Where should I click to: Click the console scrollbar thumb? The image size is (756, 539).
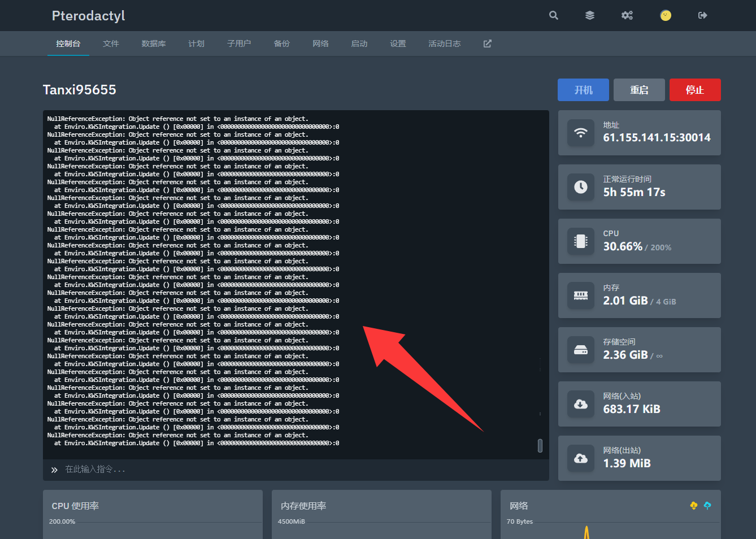pyautogui.click(x=540, y=446)
